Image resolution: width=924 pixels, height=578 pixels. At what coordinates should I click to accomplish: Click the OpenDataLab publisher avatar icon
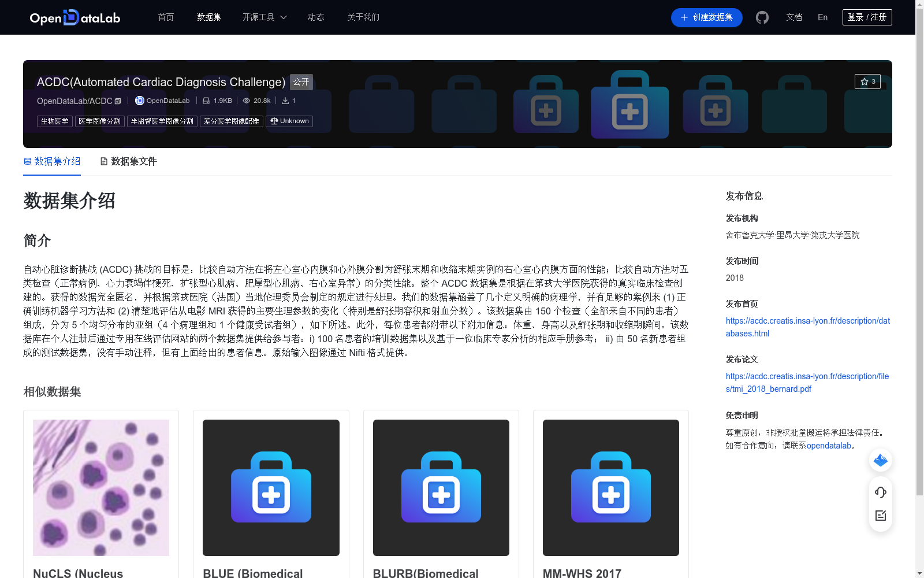coord(140,101)
